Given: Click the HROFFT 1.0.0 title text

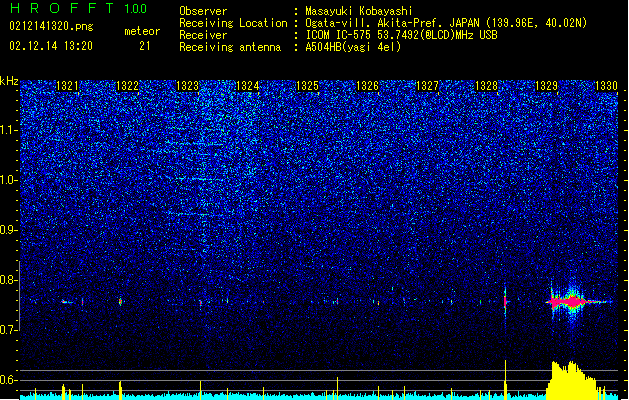Looking at the screenshot, I should point(79,8).
